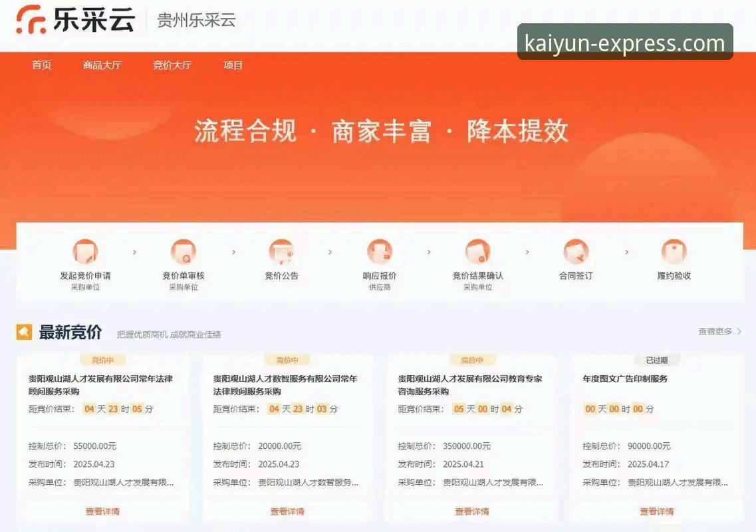The image size is (756, 532).
Task: Click the arrow after 合同签订
Action: click(625, 253)
